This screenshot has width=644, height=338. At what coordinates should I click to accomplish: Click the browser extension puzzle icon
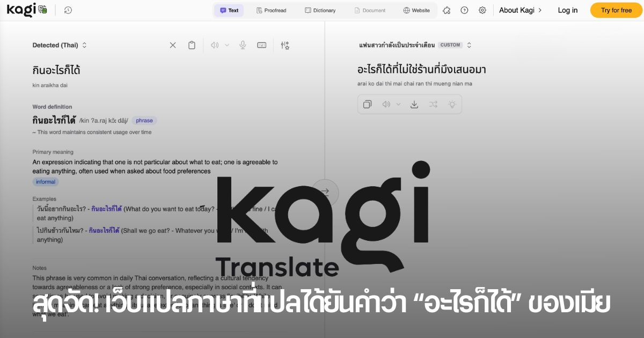tap(447, 10)
